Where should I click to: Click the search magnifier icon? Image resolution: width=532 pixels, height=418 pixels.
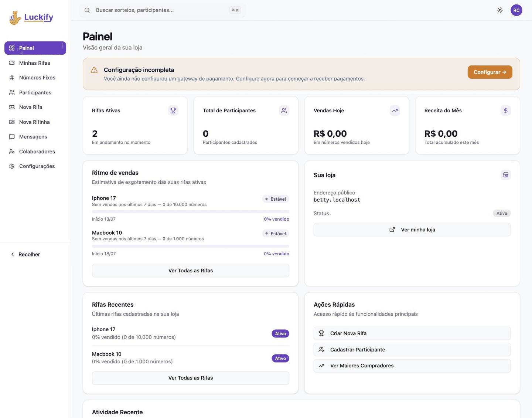coord(87,10)
